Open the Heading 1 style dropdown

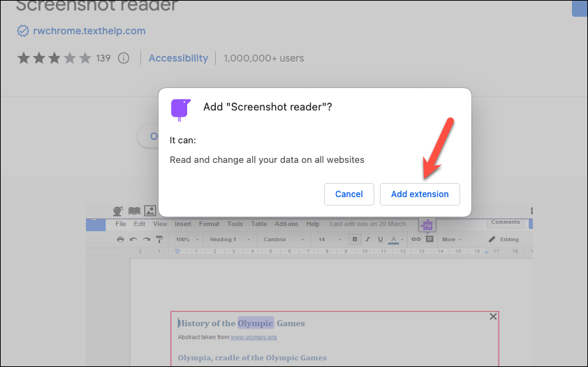click(230, 239)
